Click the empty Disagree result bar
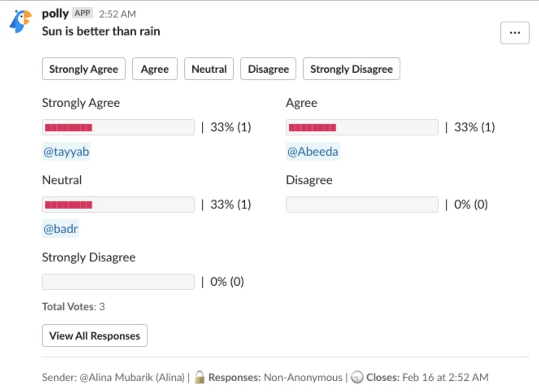 point(362,205)
